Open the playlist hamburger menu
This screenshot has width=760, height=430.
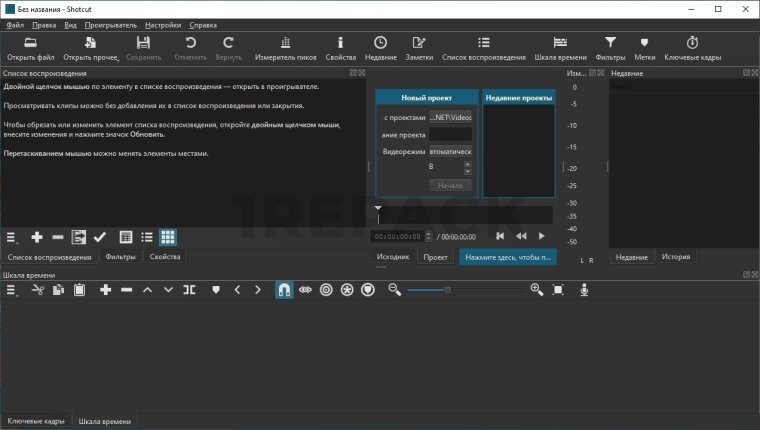pyautogui.click(x=13, y=237)
